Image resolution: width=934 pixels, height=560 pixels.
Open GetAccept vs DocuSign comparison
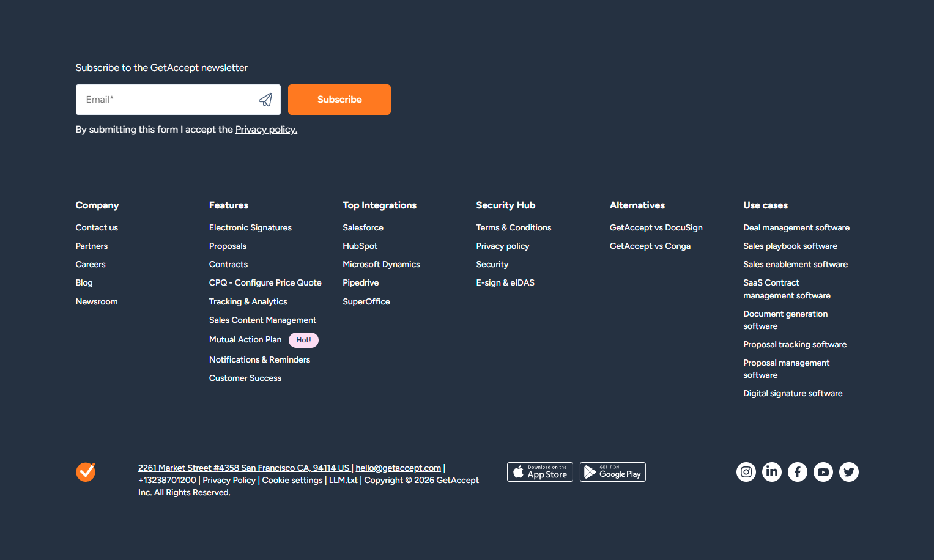click(656, 227)
